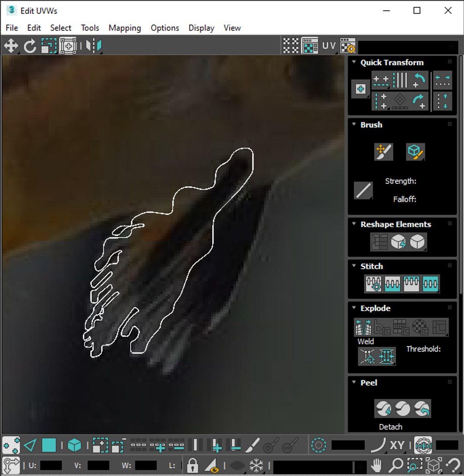This screenshot has width=464, height=476.
Task: Click Space Vertically icon
Action: (x=442, y=101)
